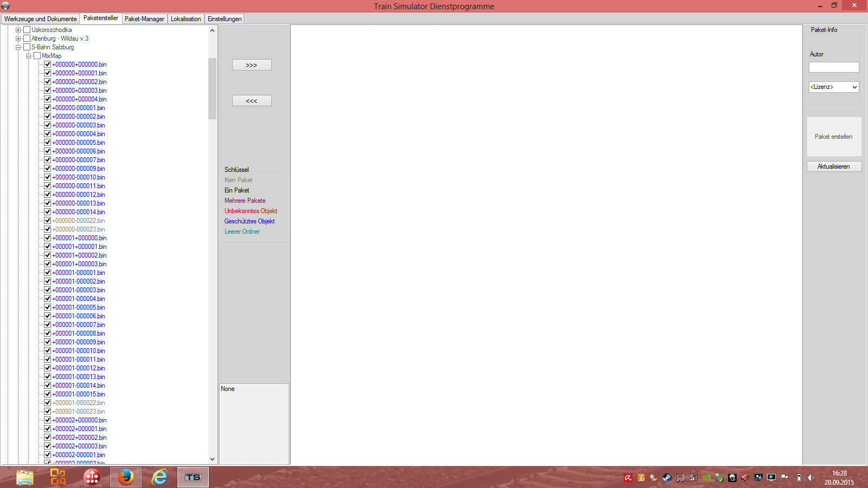Collapse the S-Bahn Salzburg tree node
This screenshot has width=868, height=488.
pyautogui.click(x=18, y=47)
